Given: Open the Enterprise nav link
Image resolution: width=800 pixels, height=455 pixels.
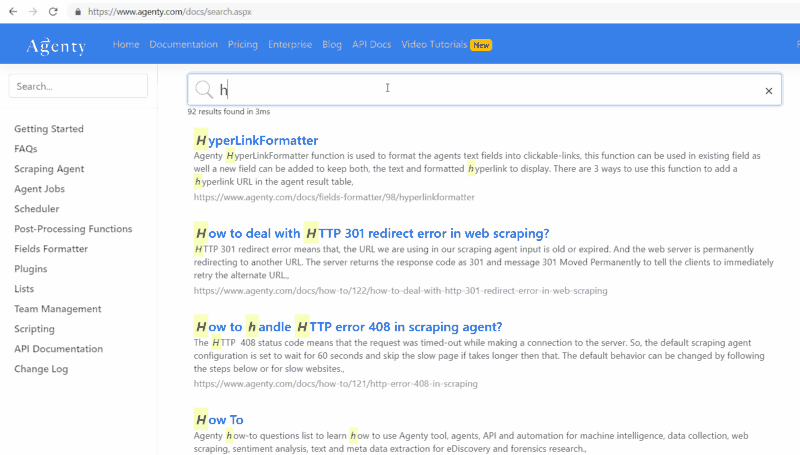Looking at the screenshot, I should pos(290,44).
